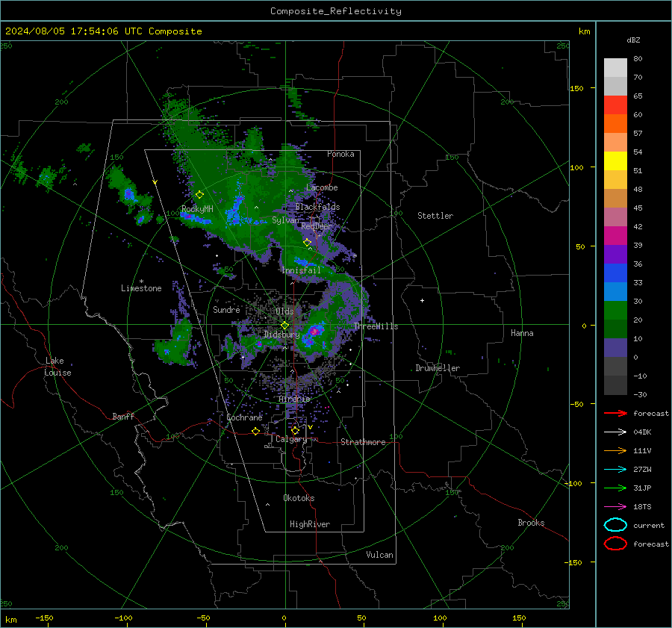This screenshot has width=672, height=628.
Task: Click the yellow diamond marker above Calgary
Action: [295, 430]
